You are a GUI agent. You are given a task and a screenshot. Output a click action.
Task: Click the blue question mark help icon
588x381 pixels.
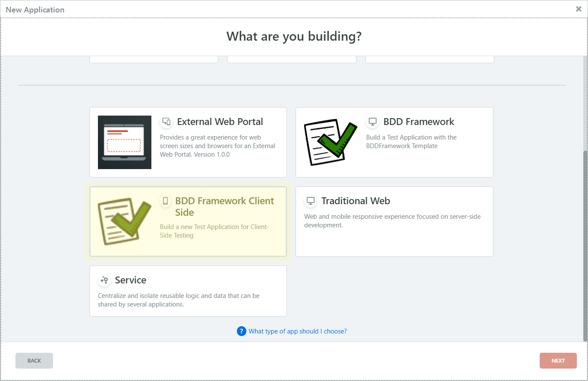coord(242,331)
